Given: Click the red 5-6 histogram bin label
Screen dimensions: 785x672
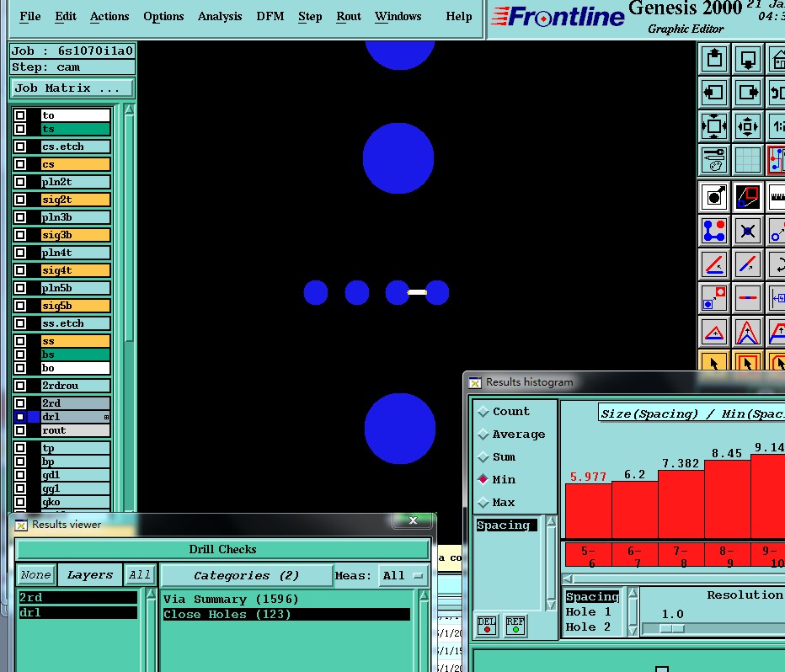Looking at the screenshot, I should 589,557.
